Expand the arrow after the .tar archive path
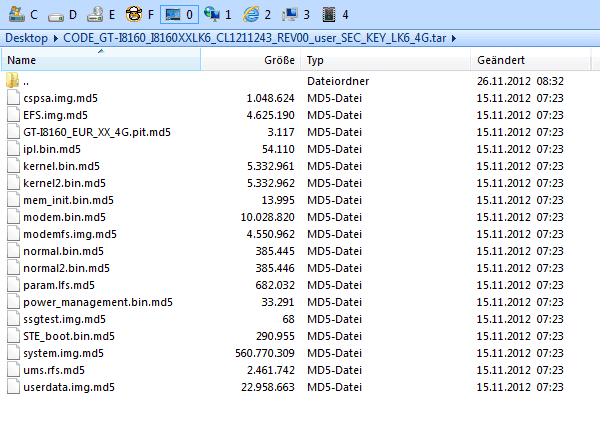Image resolution: width=600 pixels, height=425 pixels. tap(454, 38)
